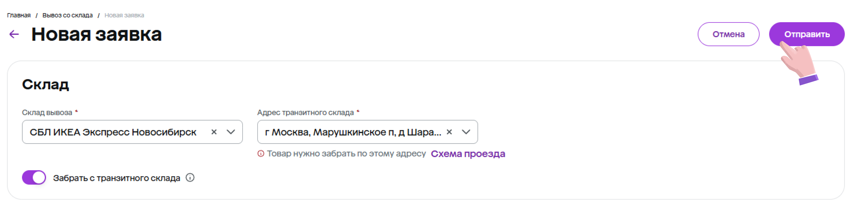The width and height of the screenshot is (868, 208).
Task: Click the red warning icon under the address field
Action: [261, 153]
